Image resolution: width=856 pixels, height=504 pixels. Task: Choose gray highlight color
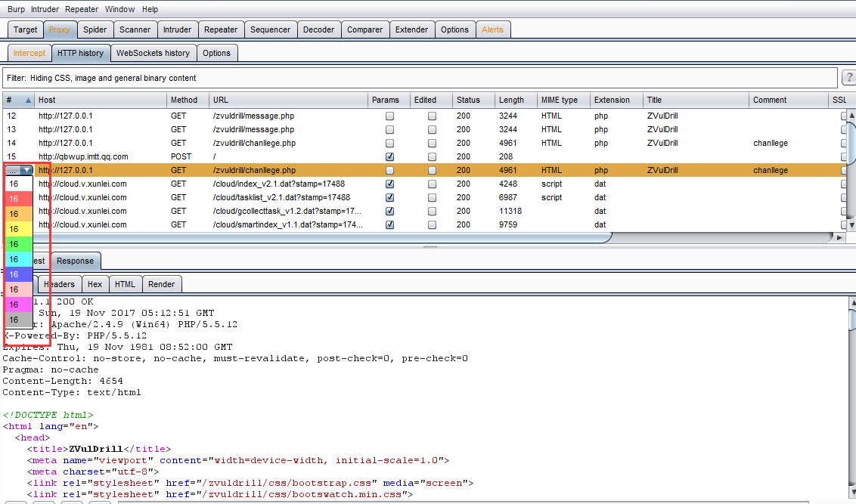[19, 320]
